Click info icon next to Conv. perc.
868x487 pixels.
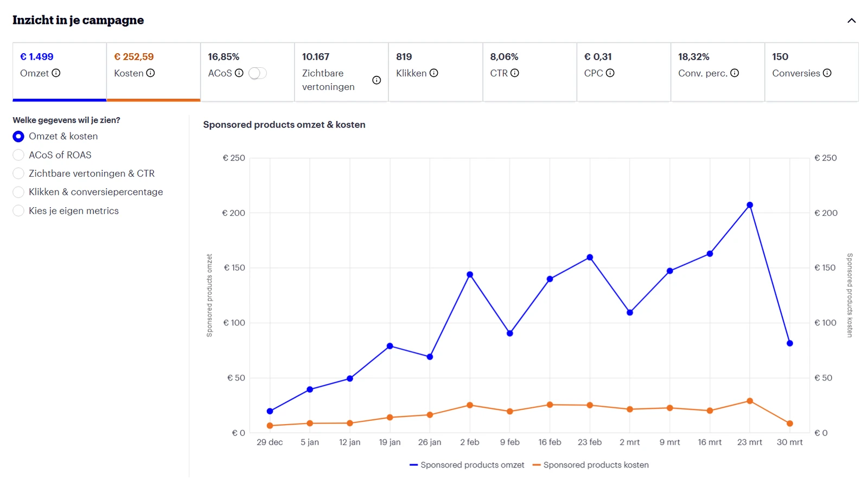(734, 73)
